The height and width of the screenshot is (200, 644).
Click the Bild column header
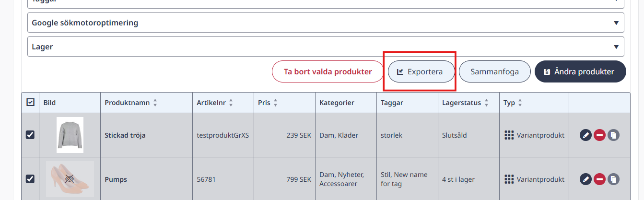pyautogui.click(x=49, y=103)
